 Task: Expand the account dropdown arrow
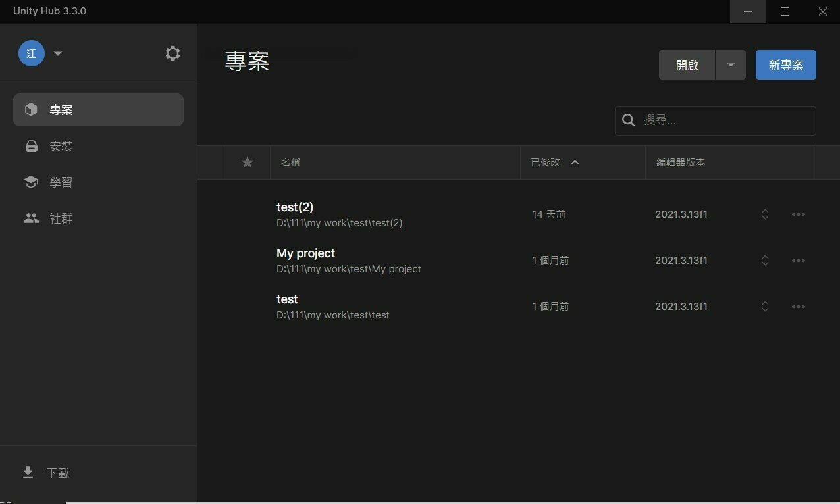58,54
